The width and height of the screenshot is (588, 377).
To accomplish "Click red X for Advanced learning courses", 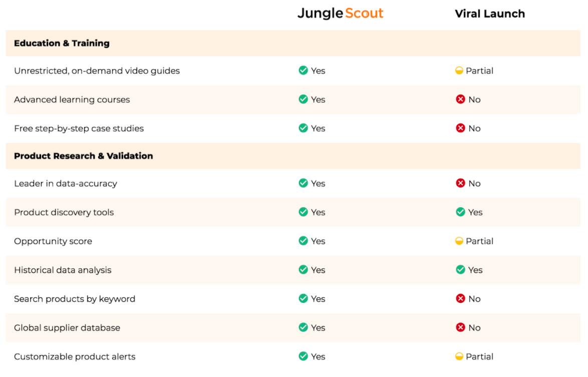I will (460, 99).
